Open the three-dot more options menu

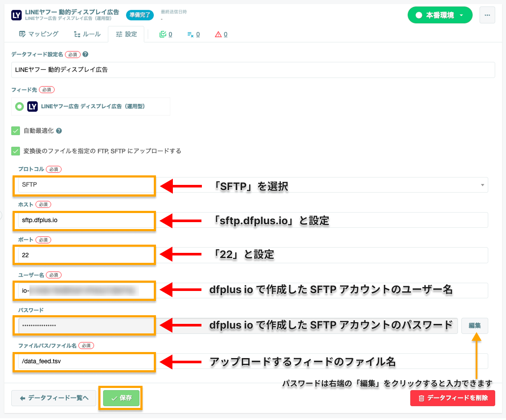click(x=487, y=15)
